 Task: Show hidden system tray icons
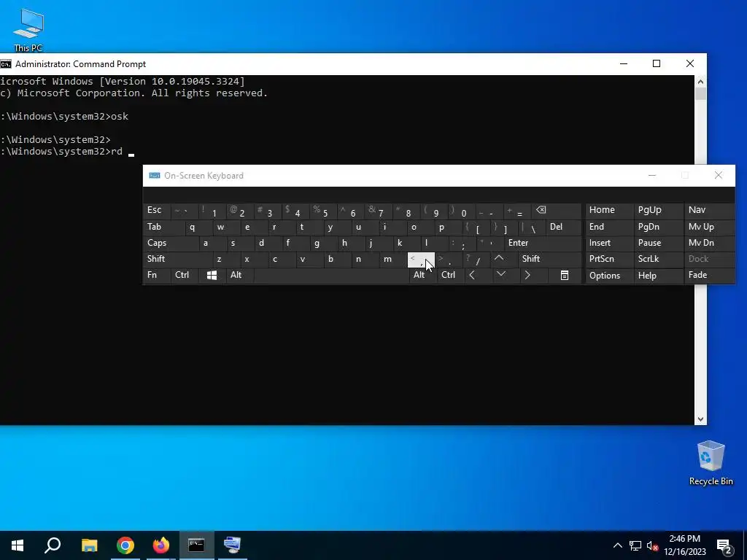617,545
